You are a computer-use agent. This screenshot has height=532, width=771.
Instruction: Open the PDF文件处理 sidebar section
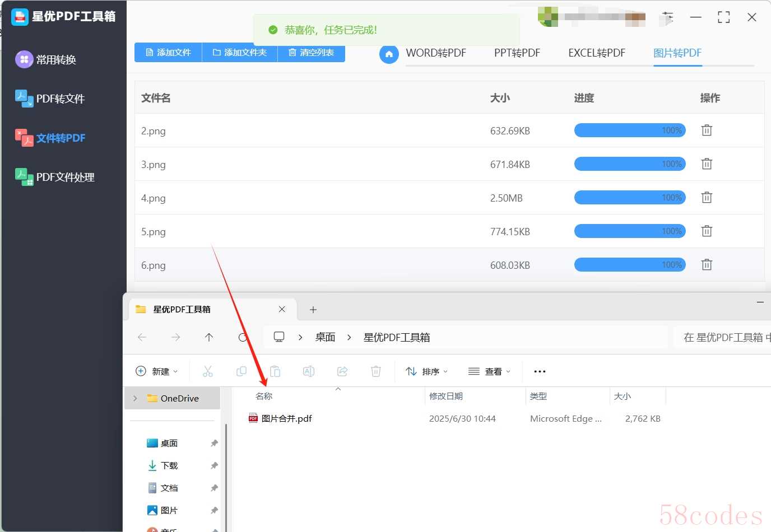tap(55, 177)
